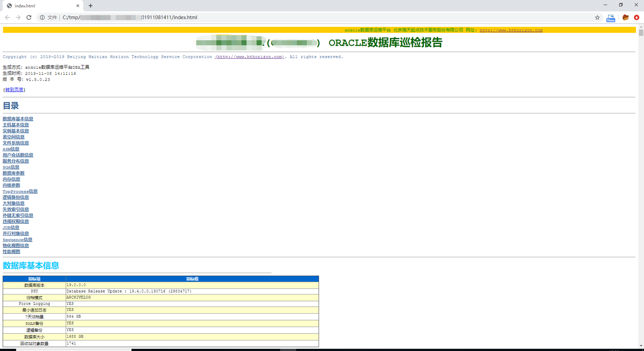Navigate to 物化视图信息 section
The image size is (644, 351).
15,246
